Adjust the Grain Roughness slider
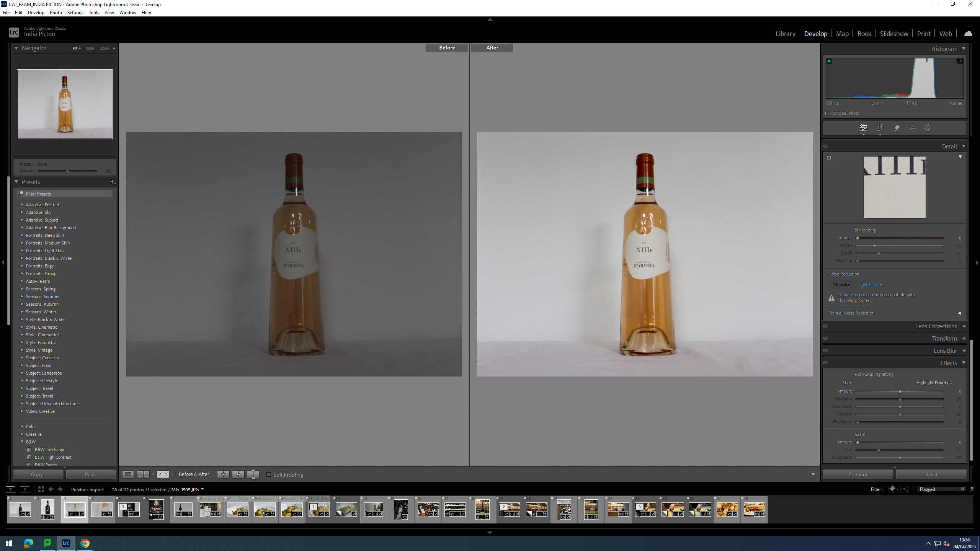Image resolution: width=980 pixels, height=551 pixels. tap(900, 458)
